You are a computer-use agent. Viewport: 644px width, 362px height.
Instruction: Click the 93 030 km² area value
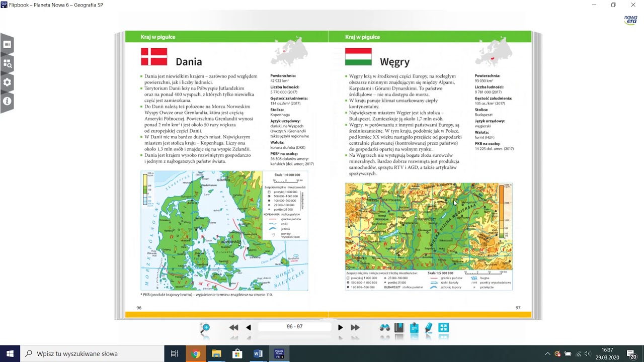click(x=484, y=80)
